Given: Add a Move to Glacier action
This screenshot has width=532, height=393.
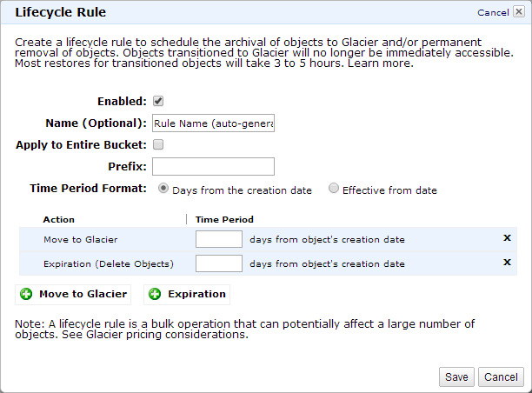Looking at the screenshot, I should [73, 294].
